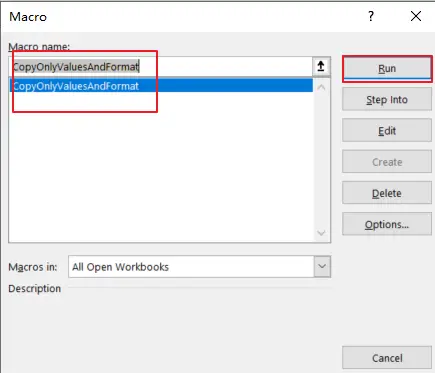This screenshot has width=435, height=373.
Task: Open macro Options... dialog
Action: [387, 225]
